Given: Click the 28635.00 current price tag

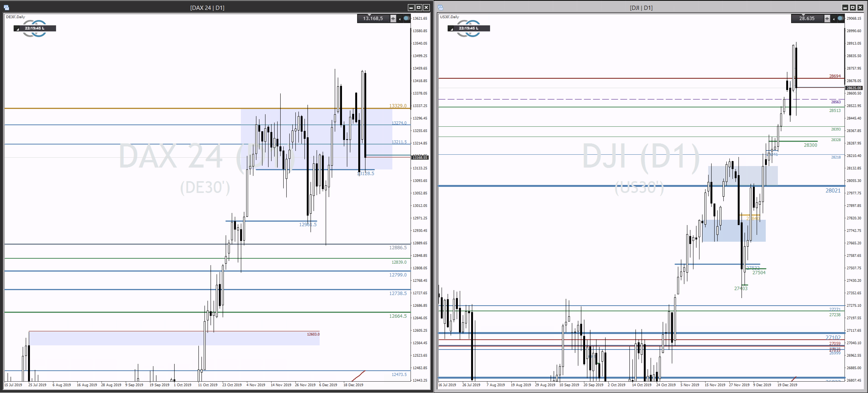Looking at the screenshot, I should coord(854,88).
